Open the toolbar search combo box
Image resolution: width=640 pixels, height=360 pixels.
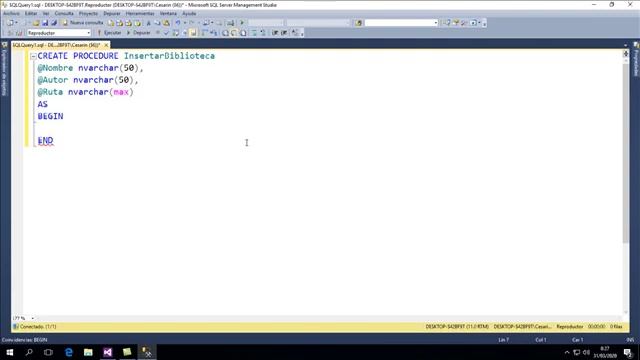401,23
